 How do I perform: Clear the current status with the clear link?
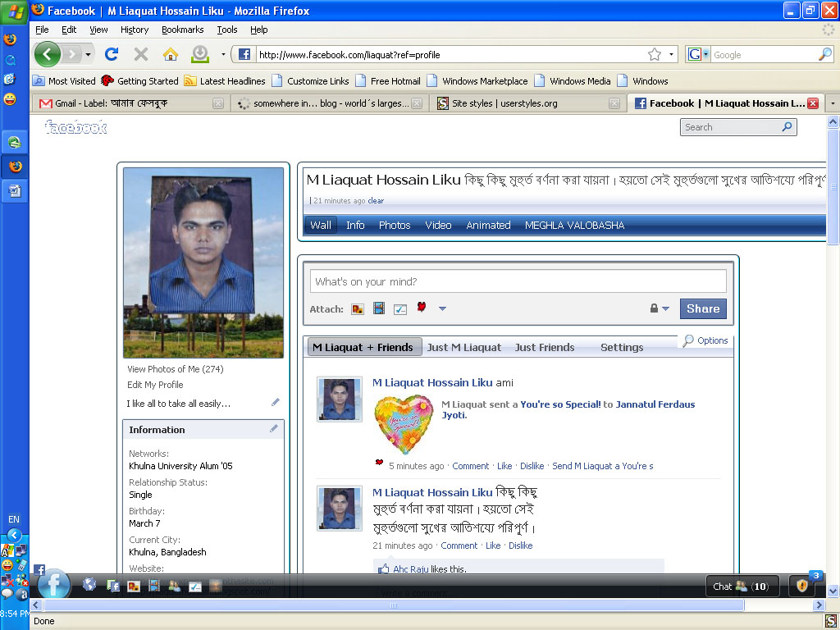[x=376, y=200]
